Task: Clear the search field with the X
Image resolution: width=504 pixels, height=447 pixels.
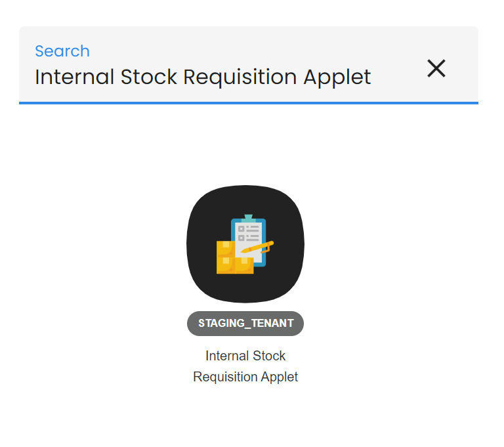Action: (x=436, y=68)
